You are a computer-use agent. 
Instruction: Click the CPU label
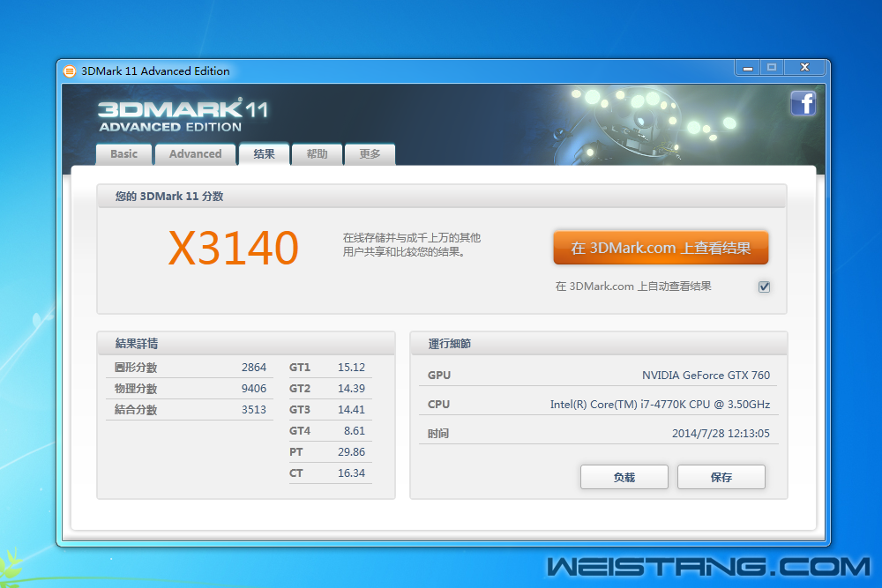click(x=438, y=404)
